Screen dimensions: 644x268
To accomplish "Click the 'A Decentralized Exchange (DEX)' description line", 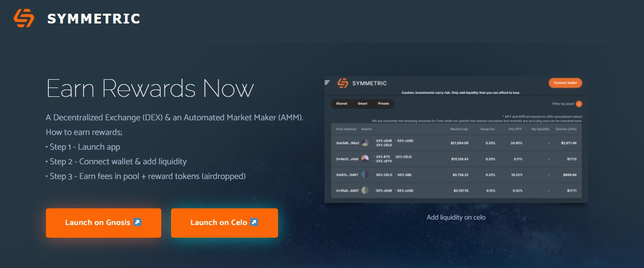I will click(x=174, y=118).
